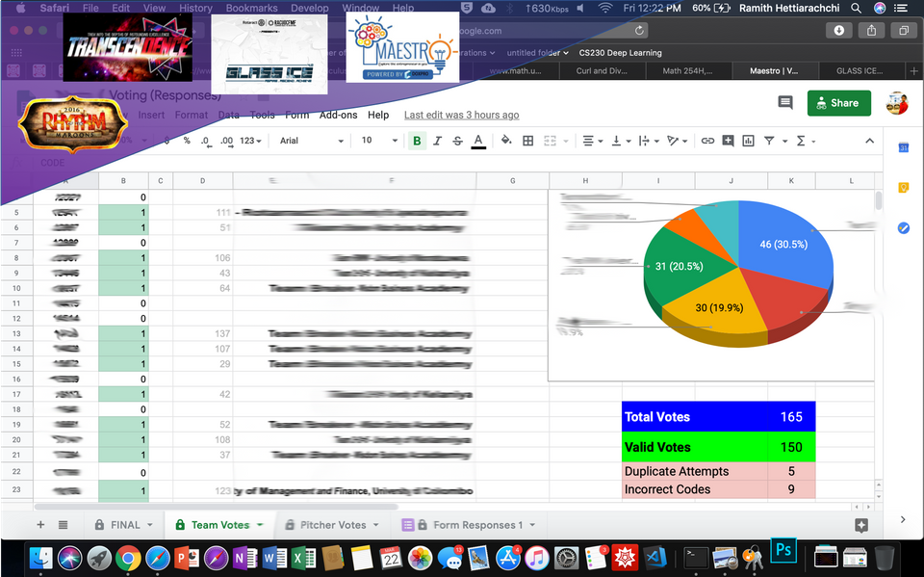Launch Photoshop from the Dock
The height and width of the screenshot is (577, 924).
[783, 551]
